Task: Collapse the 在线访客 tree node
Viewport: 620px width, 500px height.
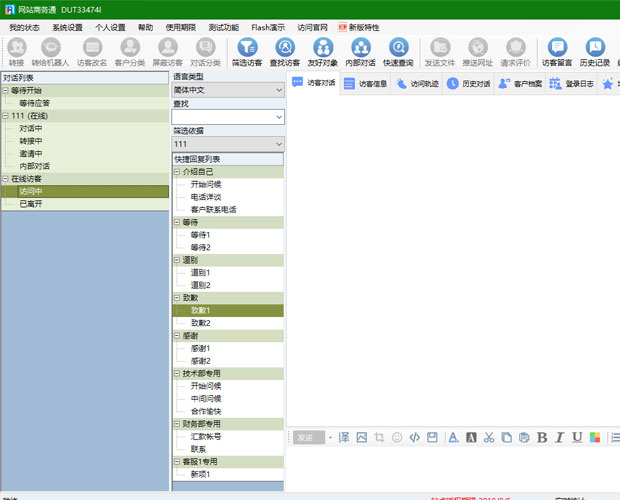Action: coord(5,178)
